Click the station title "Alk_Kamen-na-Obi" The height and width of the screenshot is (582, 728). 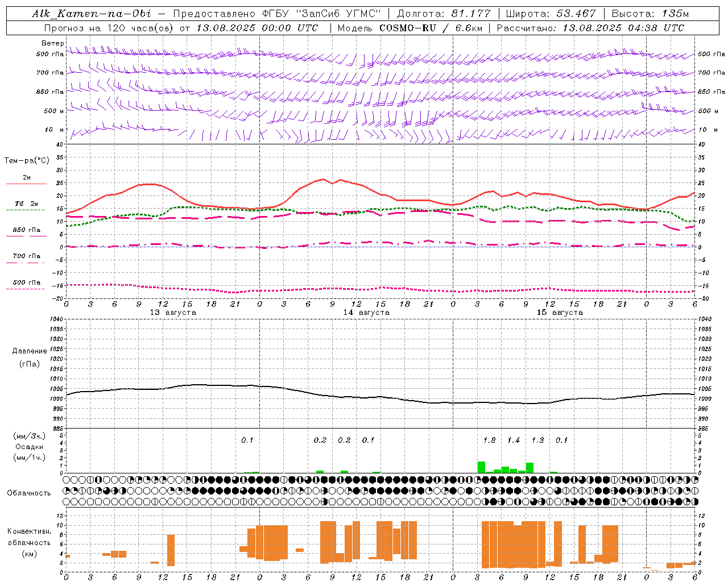click(x=92, y=14)
